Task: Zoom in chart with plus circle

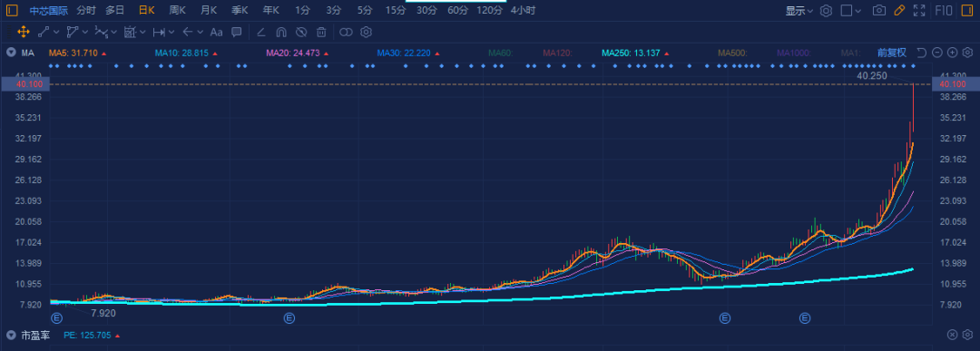Action: [x=953, y=53]
